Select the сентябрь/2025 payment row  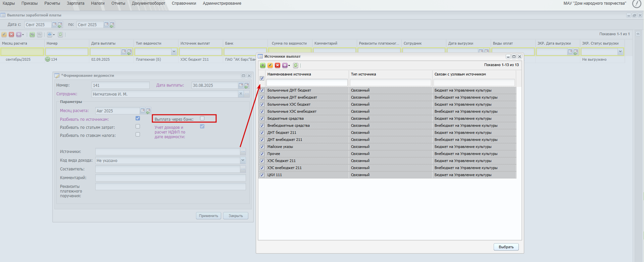point(312,59)
